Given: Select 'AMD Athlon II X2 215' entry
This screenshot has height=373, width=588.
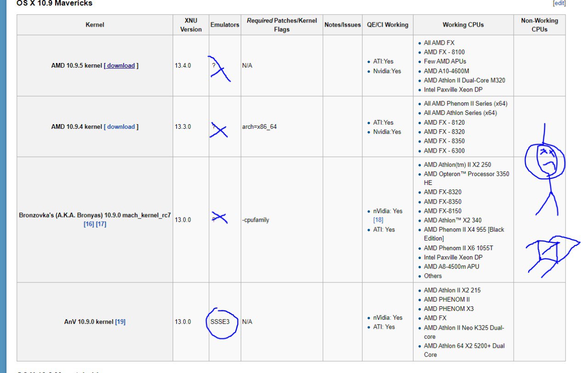Looking at the screenshot, I should (452, 290).
